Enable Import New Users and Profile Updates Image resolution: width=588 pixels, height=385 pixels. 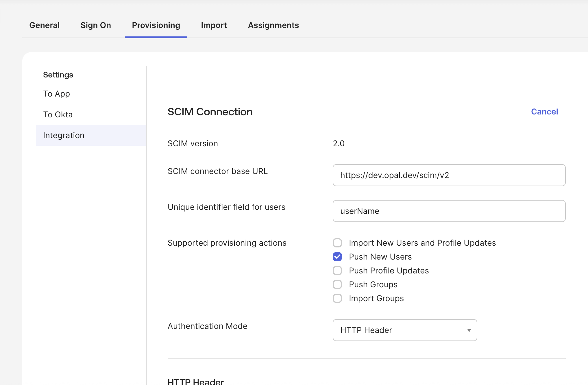[x=337, y=243]
